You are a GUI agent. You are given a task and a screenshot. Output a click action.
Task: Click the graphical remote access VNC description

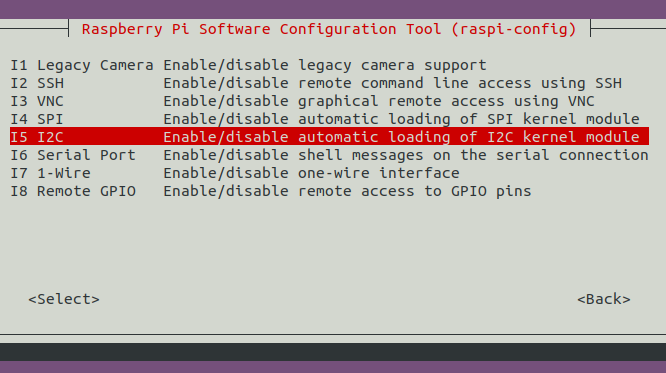coord(379,101)
